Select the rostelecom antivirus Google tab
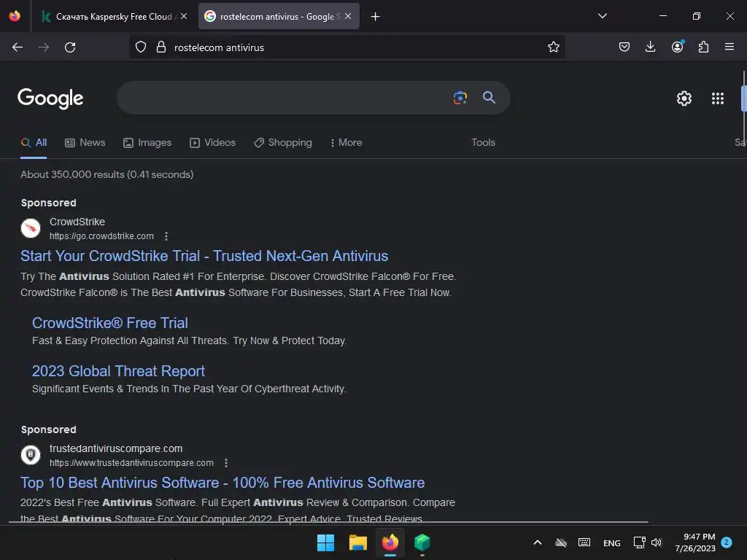This screenshot has height=560, width=747. point(279,17)
